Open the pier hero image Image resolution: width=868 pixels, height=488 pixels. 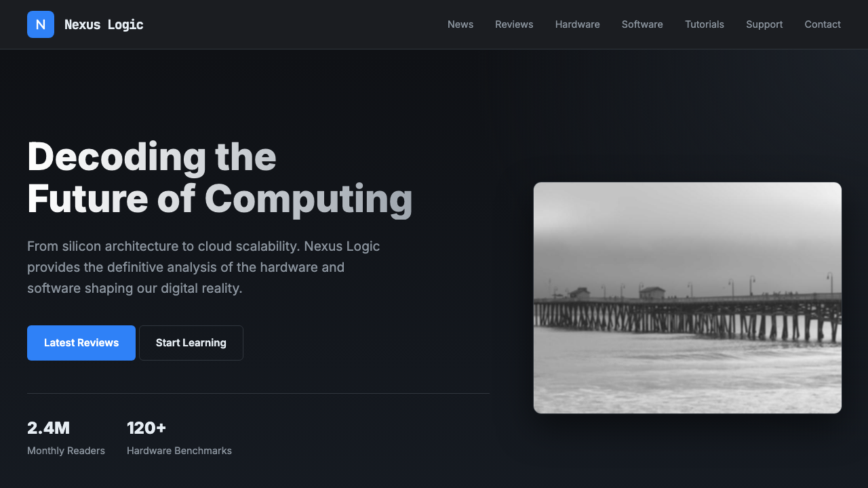(688, 298)
